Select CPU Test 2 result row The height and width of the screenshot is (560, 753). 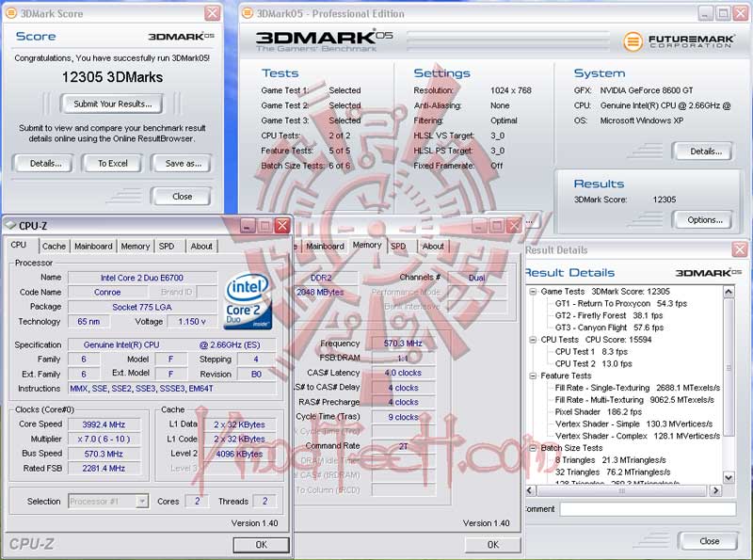593,363
